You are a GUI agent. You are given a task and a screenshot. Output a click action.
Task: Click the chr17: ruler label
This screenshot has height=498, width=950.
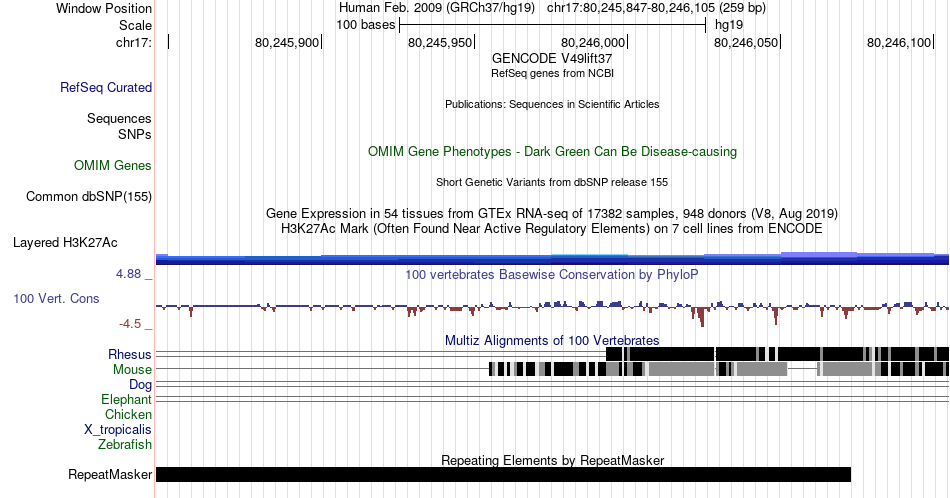[x=134, y=42]
